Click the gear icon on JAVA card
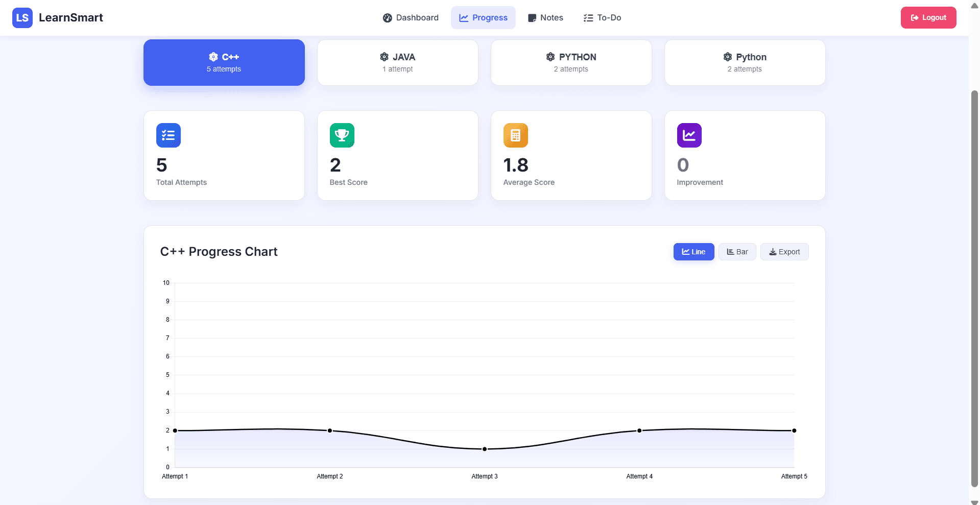Image resolution: width=980 pixels, height=505 pixels. [x=384, y=57]
